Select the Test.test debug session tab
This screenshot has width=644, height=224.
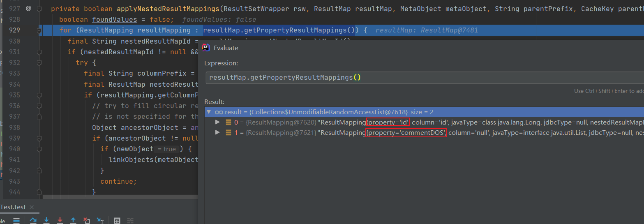click(13, 207)
